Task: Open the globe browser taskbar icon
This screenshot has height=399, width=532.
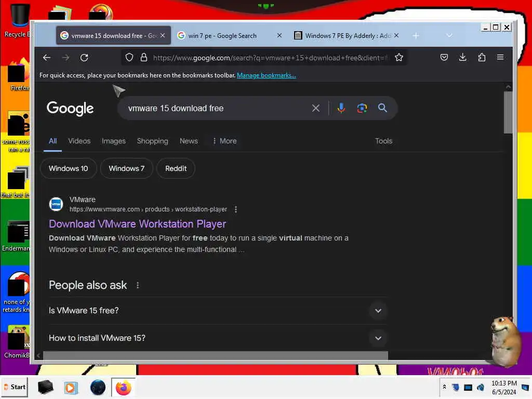Action: [98, 388]
